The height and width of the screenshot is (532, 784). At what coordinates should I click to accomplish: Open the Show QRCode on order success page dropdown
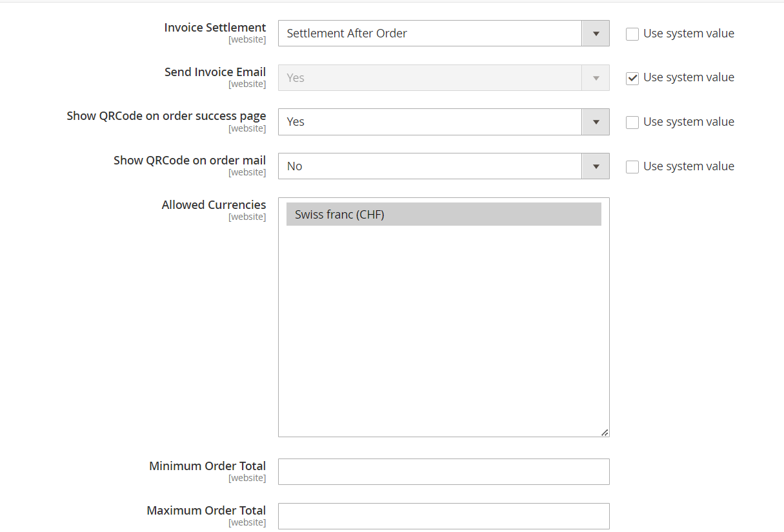click(443, 122)
